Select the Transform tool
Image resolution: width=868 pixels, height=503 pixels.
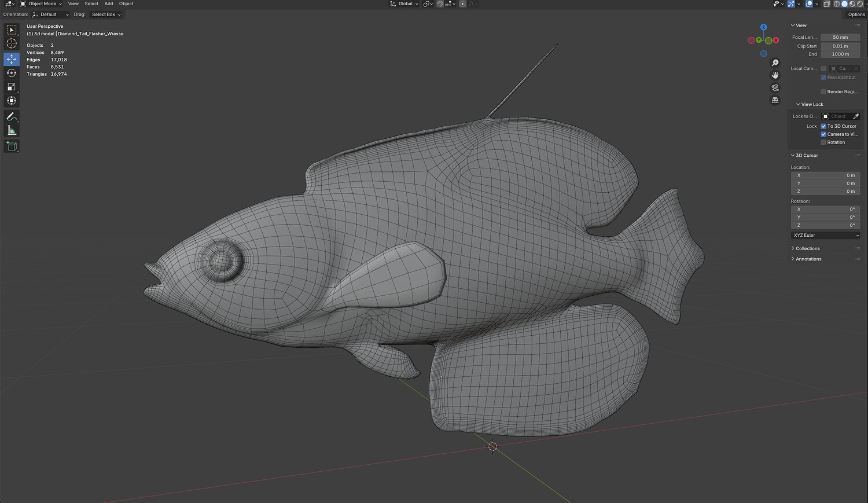tap(12, 101)
